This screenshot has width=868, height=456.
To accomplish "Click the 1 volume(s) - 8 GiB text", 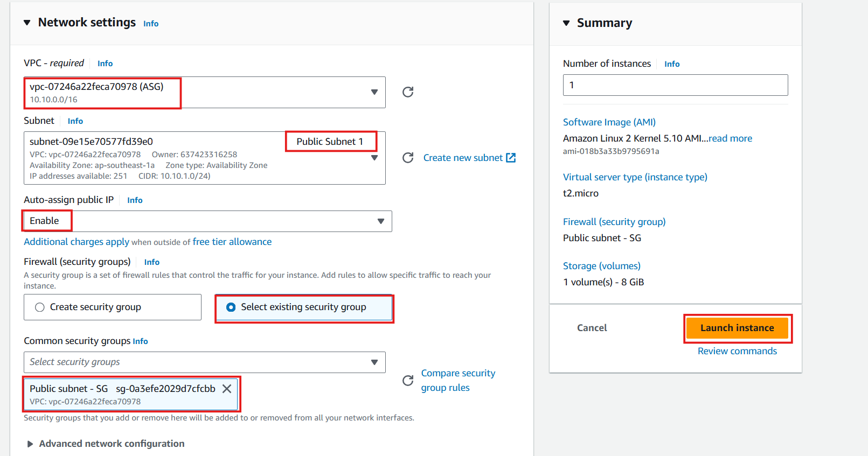I will [x=603, y=282].
